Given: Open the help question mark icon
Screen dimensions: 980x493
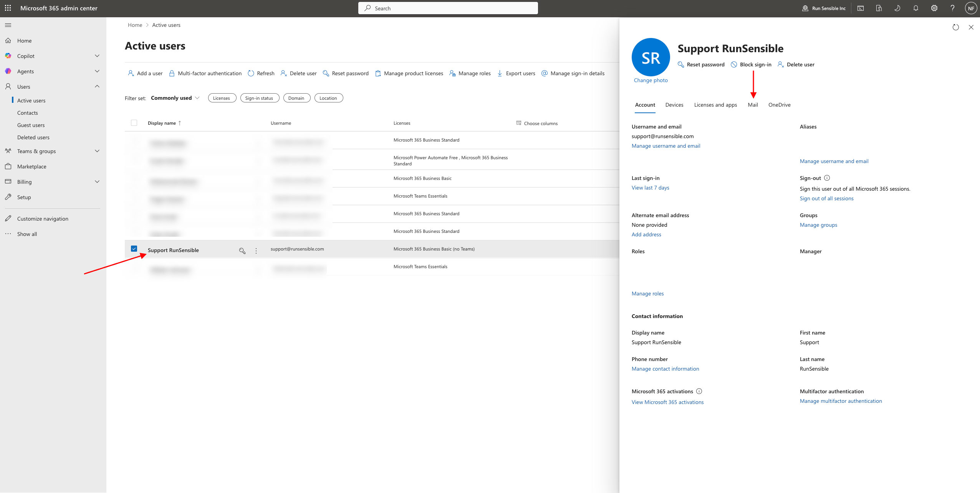Looking at the screenshot, I should [953, 8].
